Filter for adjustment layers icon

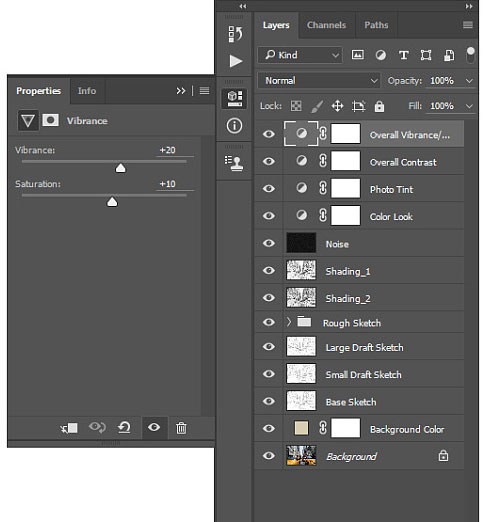point(381,55)
